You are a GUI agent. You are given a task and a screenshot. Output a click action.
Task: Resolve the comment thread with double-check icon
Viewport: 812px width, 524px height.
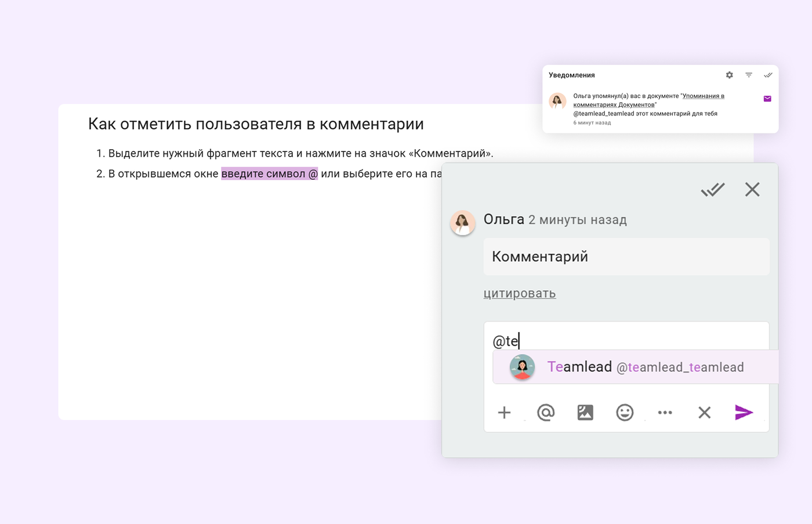click(712, 190)
